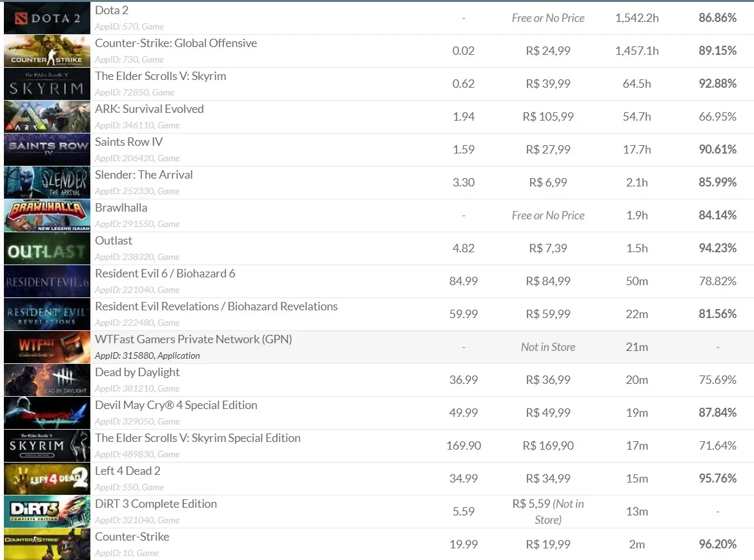
Task: Click the Dota 2 game thumbnail
Action: coord(47,18)
